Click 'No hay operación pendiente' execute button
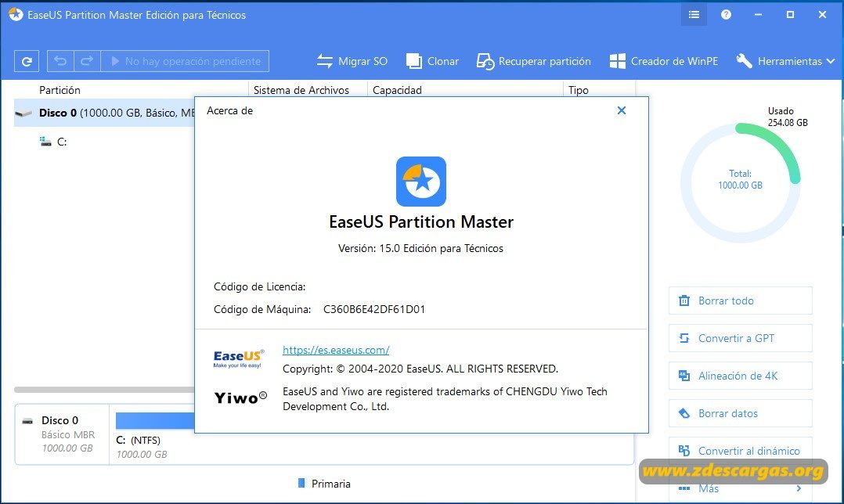Image resolution: width=844 pixels, height=504 pixels. tap(185, 61)
